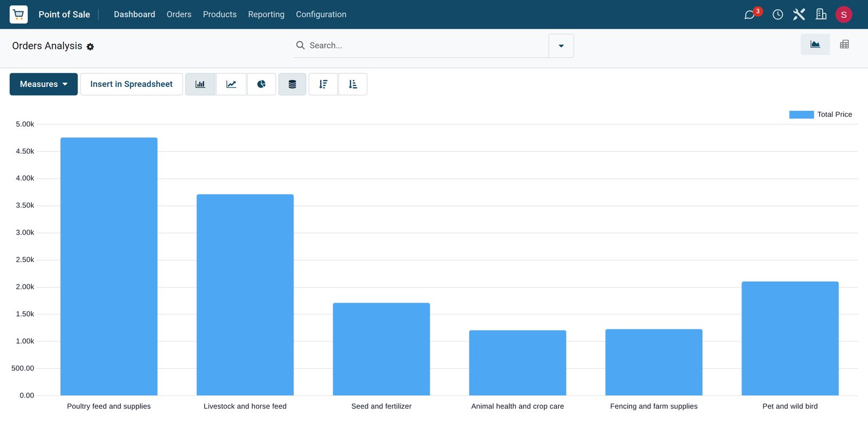Viewport: 868px width, 422px height.
Task: Switch to pivot table view
Action: point(844,45)
